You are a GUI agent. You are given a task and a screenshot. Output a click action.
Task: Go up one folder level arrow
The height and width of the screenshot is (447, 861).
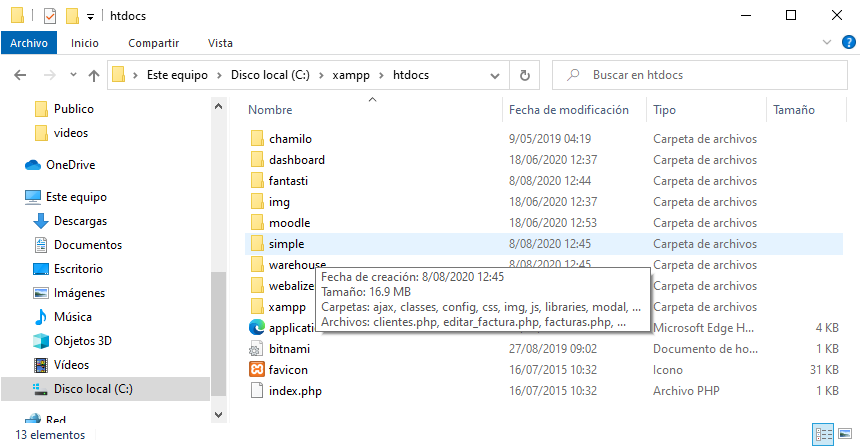[x=94, y=75]
